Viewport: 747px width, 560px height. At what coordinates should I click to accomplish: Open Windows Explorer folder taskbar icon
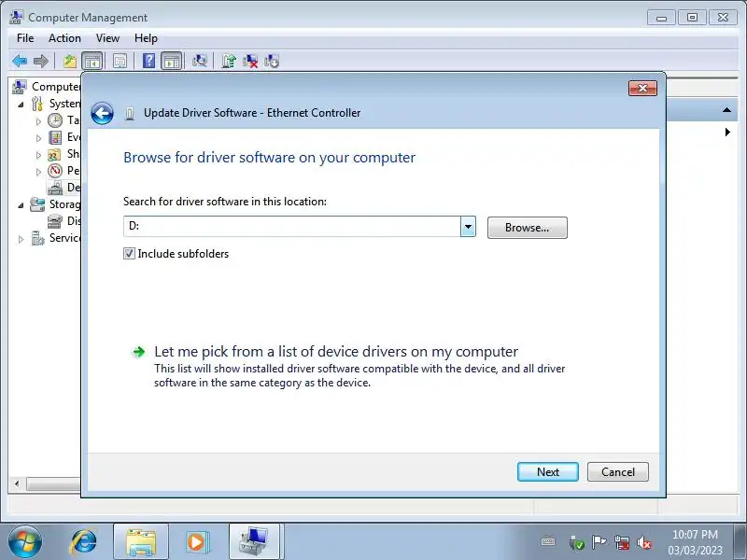coord(141,542)
